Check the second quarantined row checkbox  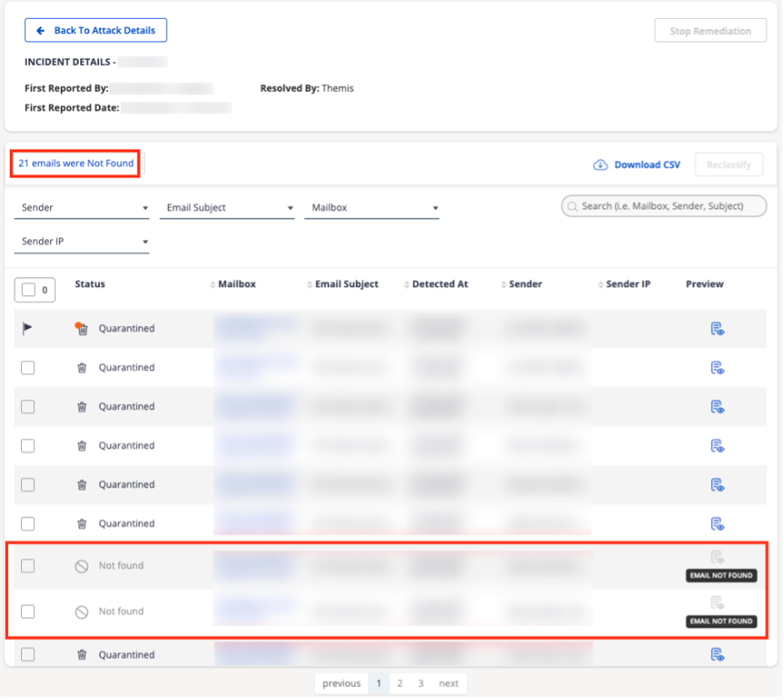tap(28, 367)
